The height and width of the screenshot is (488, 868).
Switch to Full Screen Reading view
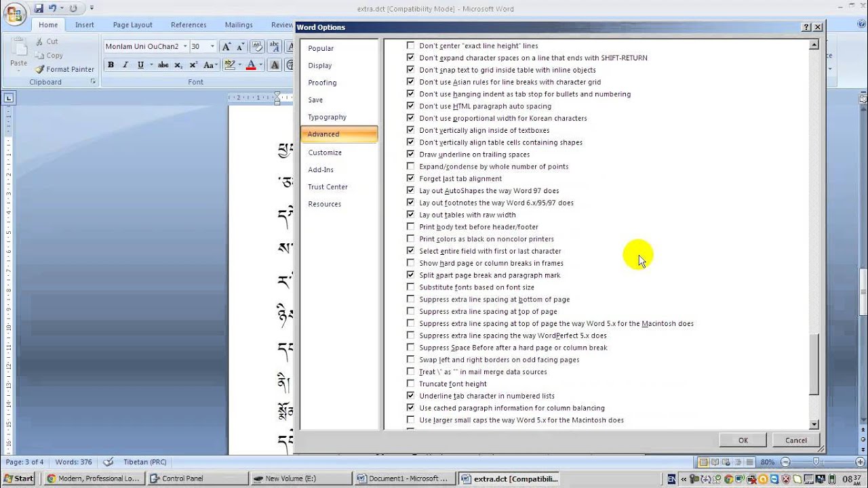point(716,462)
